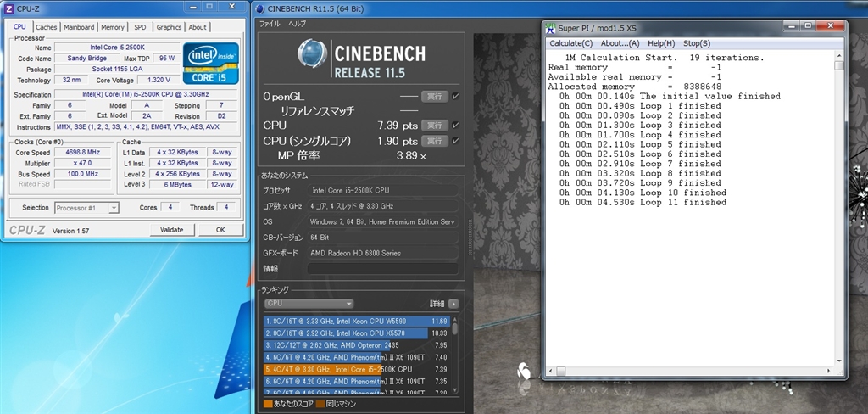The image size is (868, 414).
Task: Click the Cinebench title bar globe icon
Action: click(260, 8)
